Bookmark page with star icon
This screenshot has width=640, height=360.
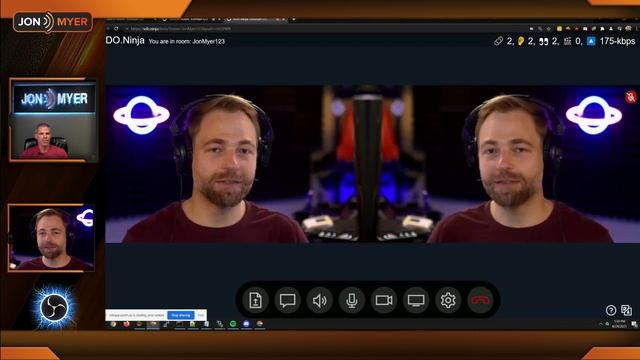click(549, 29)
